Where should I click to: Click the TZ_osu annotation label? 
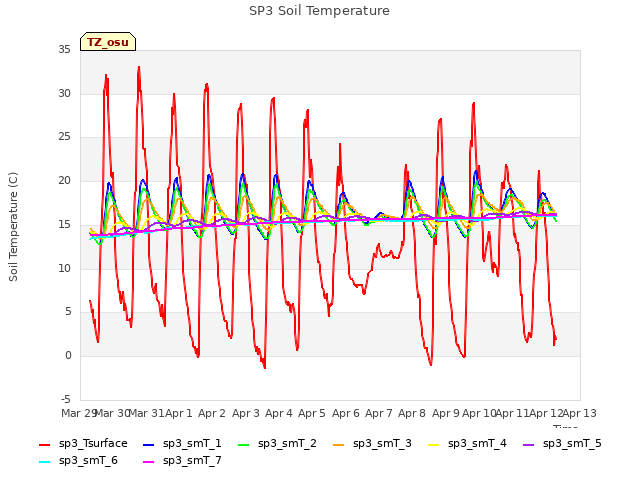(x=108, y=42)
